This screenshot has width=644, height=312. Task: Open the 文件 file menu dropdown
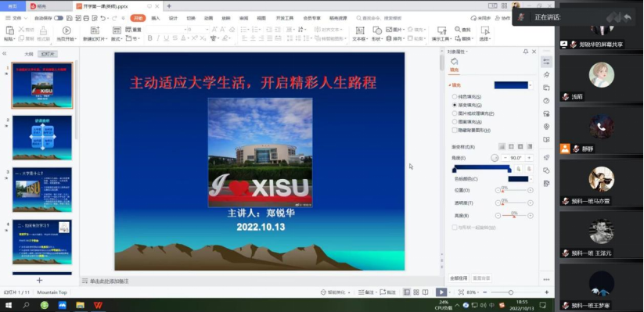click(16, 18)
